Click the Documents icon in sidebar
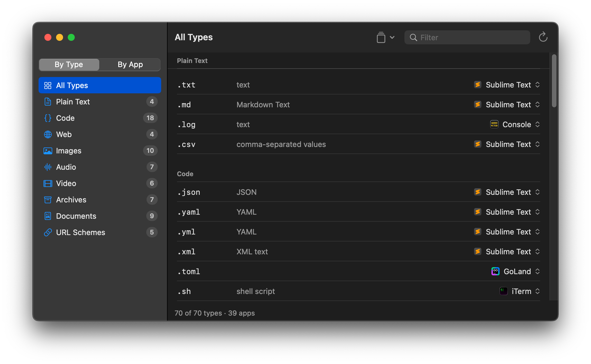591x364 pixels. [x=48, y=216]
